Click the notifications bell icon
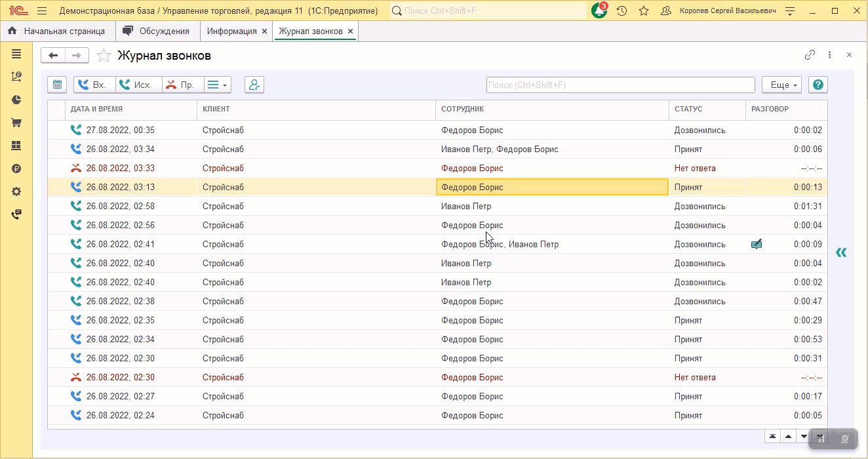The height and width of the screenshot is (459, 868). (599, 11)
